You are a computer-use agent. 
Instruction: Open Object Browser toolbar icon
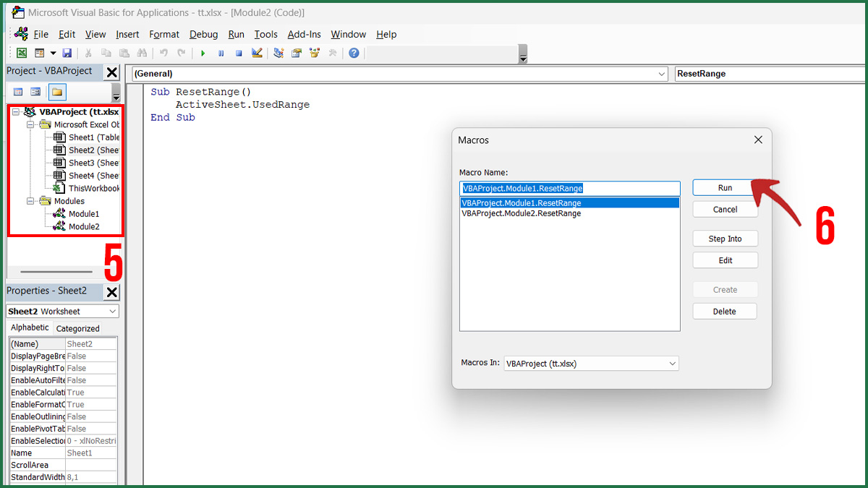coord(315,53)
